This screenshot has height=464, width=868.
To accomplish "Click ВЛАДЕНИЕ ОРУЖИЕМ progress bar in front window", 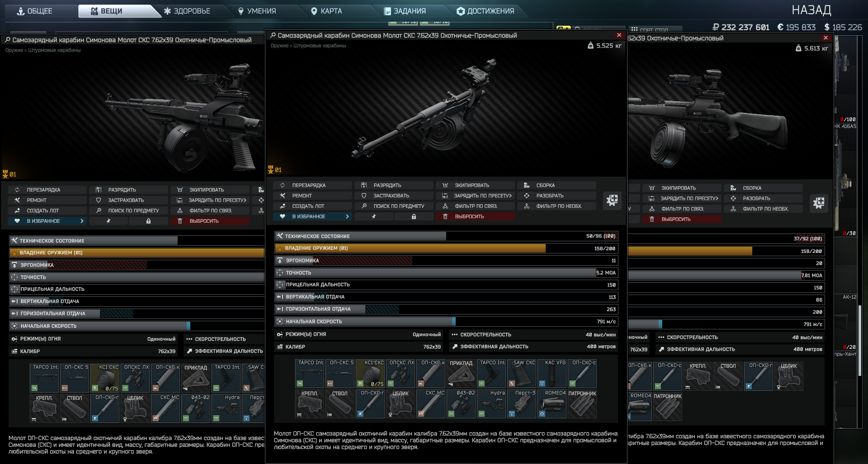I will pyautogui.click(x=446, y=248).
